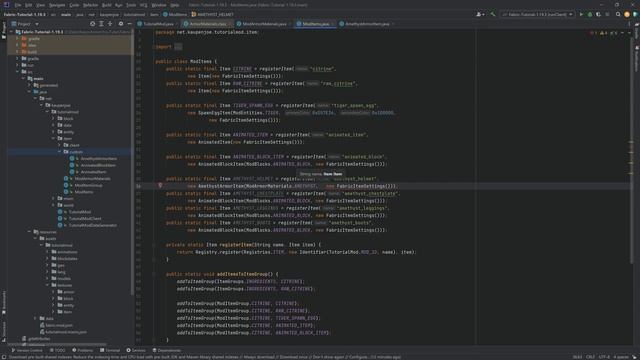Open the Run menu
The width and height of the screenshot is (640, 360).
[119, 5]
